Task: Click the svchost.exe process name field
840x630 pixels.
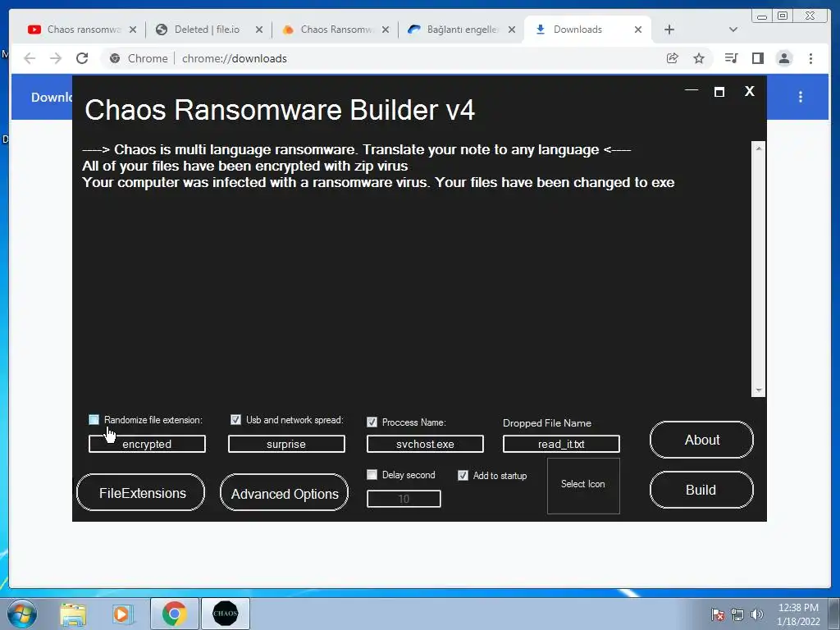Action: pyautogui.click(x=425, y=444)
